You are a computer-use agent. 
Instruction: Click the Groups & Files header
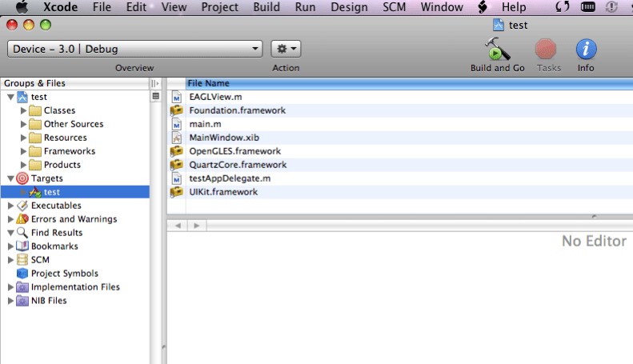coord(75,83)
